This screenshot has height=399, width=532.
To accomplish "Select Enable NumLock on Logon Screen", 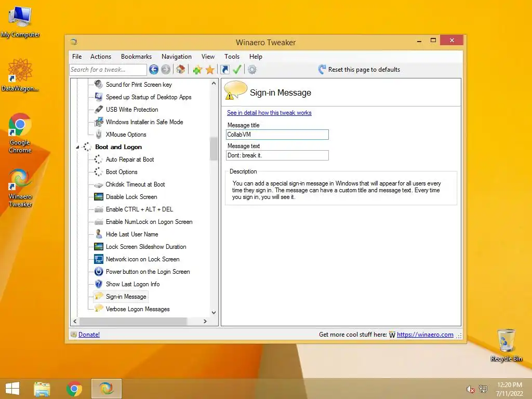I will 149,222.
